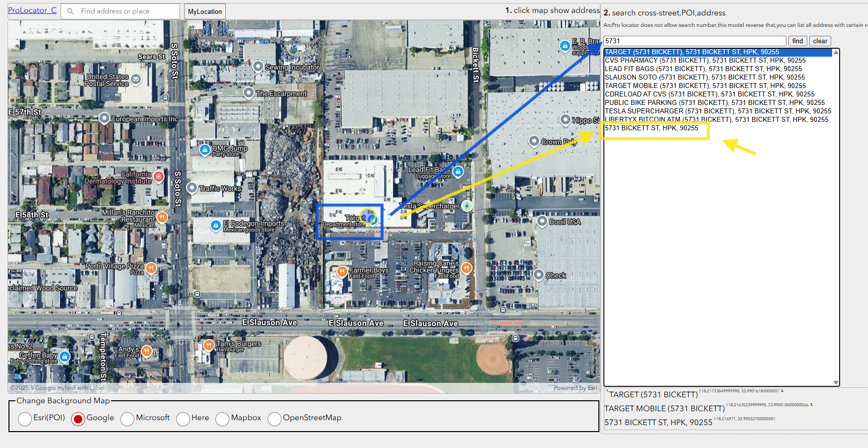Screen dimensions: 868x448
Task: Click the Tesla Supercharger map pin
Action: coord(467,205)
